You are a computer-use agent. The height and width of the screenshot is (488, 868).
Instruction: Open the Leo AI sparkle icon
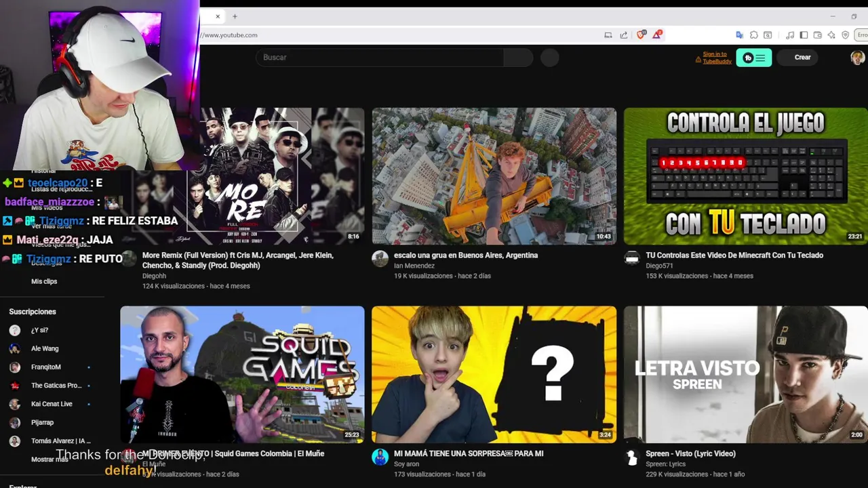point(831,35)
